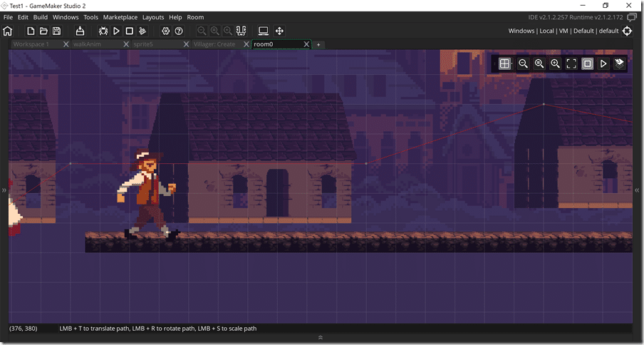Click the main toolbar zoom in magnifier

228,31
